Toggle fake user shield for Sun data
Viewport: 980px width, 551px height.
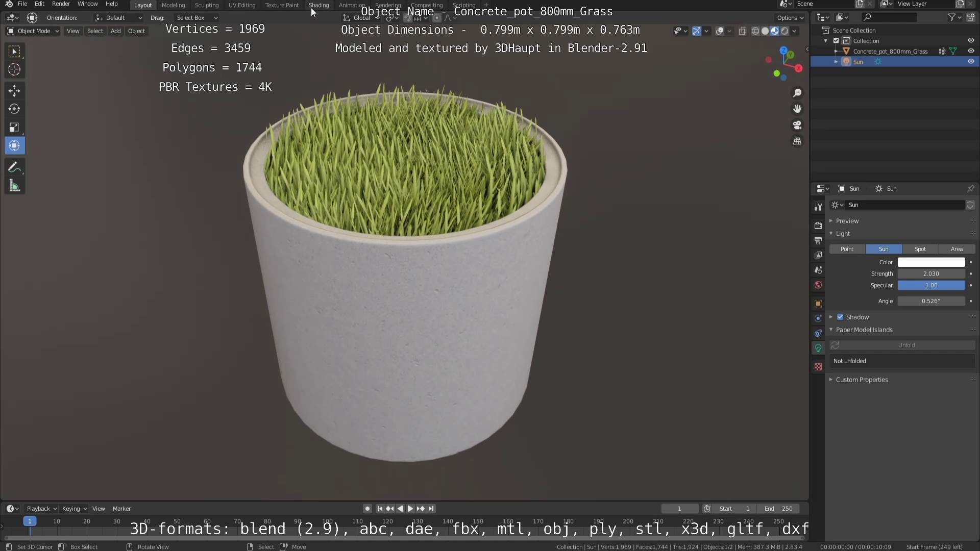coord(970,205)
